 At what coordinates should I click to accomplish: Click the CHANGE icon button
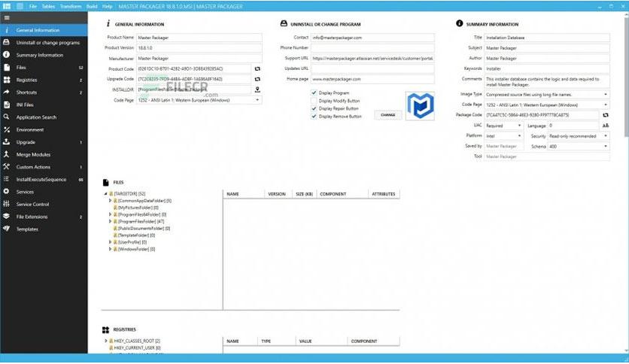(388, 115)
